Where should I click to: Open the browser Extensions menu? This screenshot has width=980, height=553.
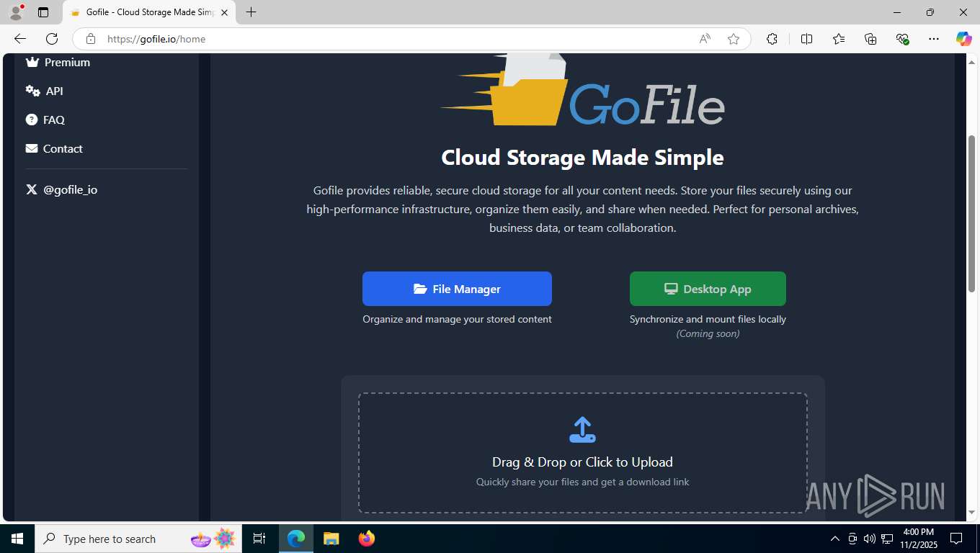(x=772, y=39)
